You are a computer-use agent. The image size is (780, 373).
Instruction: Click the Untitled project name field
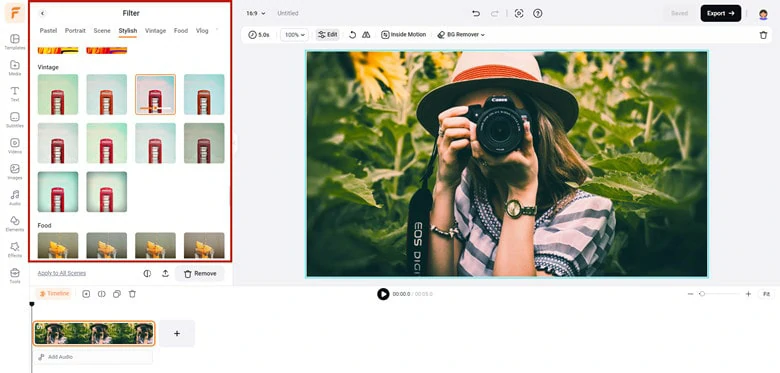point(288,13)
